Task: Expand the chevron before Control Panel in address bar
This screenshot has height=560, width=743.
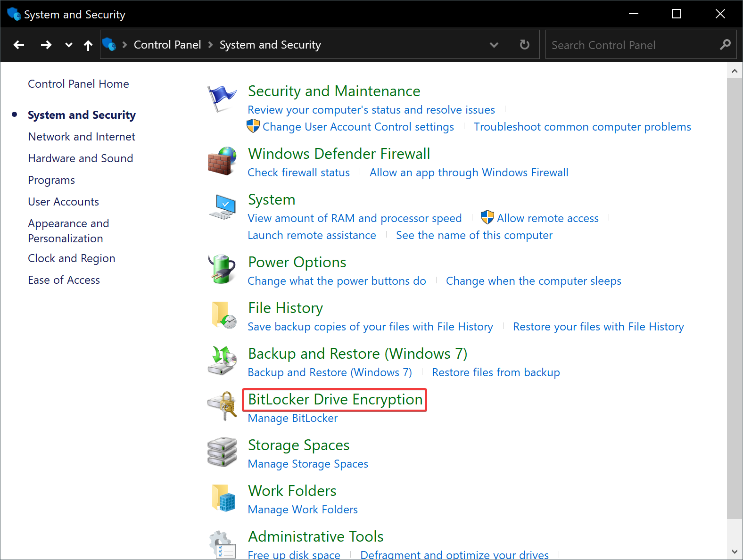Action: click(125, 45)
